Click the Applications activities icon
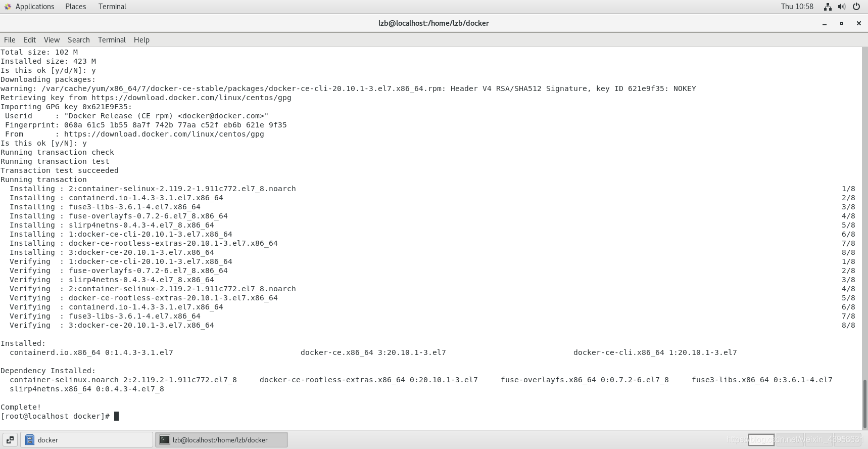 pos(8,7)
